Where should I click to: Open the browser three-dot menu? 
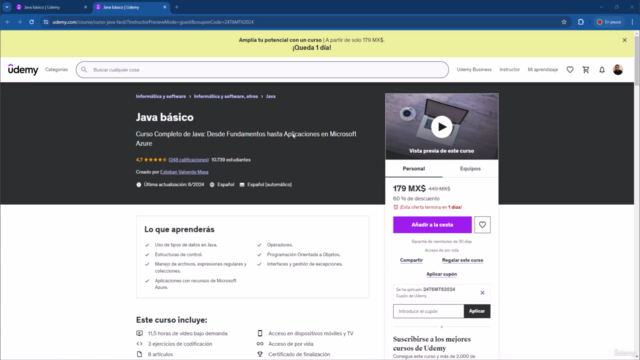[632, 22]
